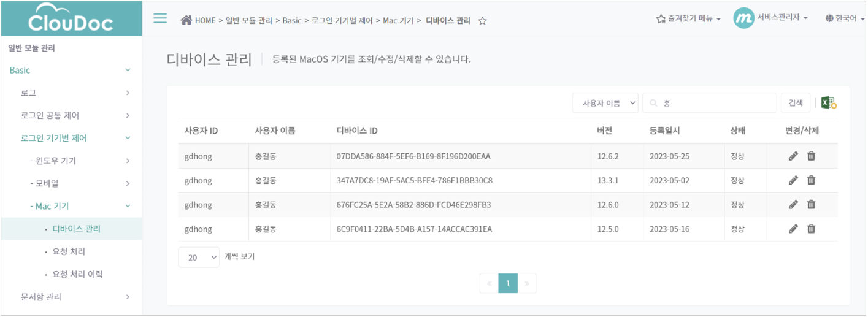This screenshot has width=868, height=317.
Task: Open the 20 rows per page dropdown
Action: click(199, 258)
